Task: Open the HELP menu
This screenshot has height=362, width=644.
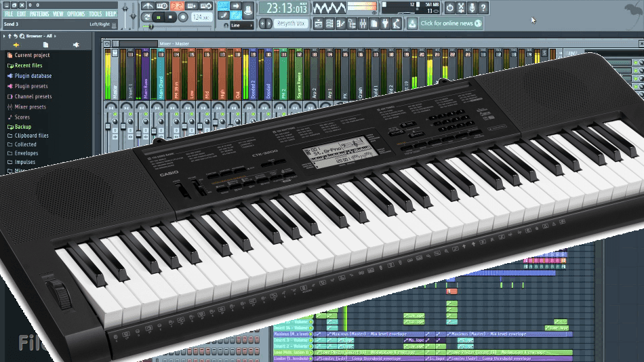Action: point(110,14)
